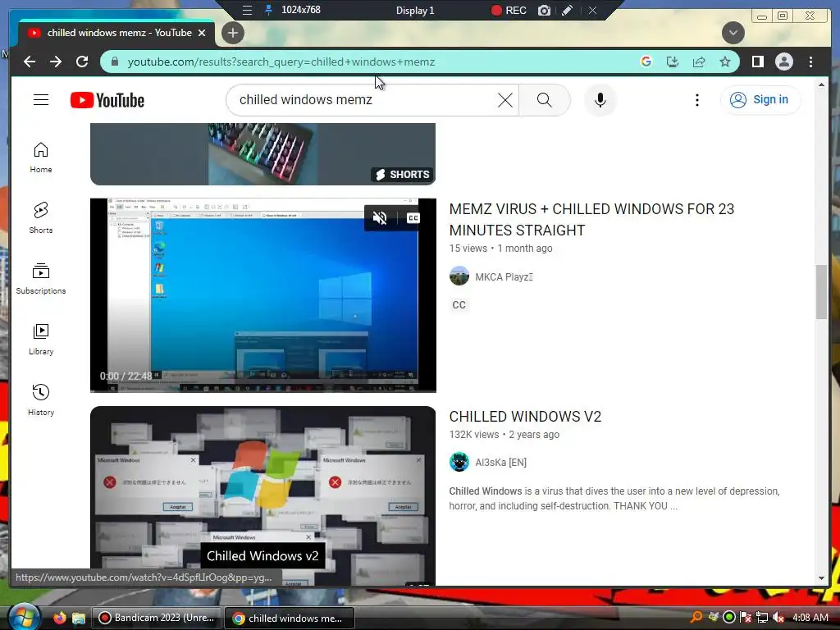Open a new tab with the plus button

coord(232,33)
